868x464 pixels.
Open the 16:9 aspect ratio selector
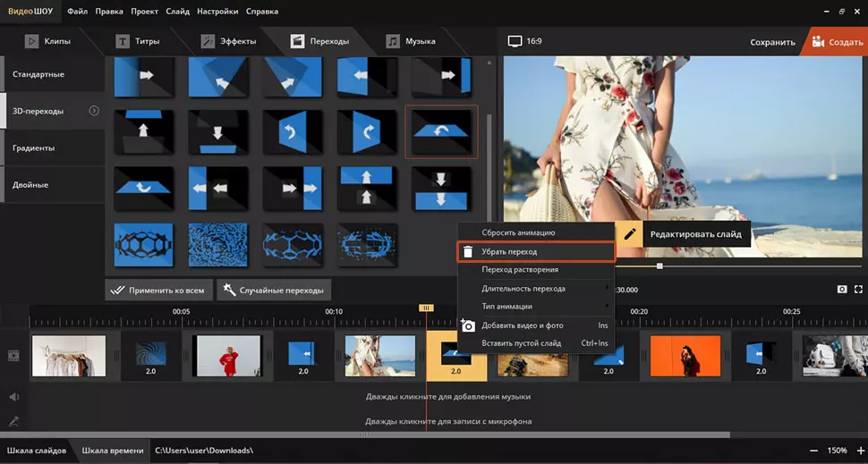(524, 41)
